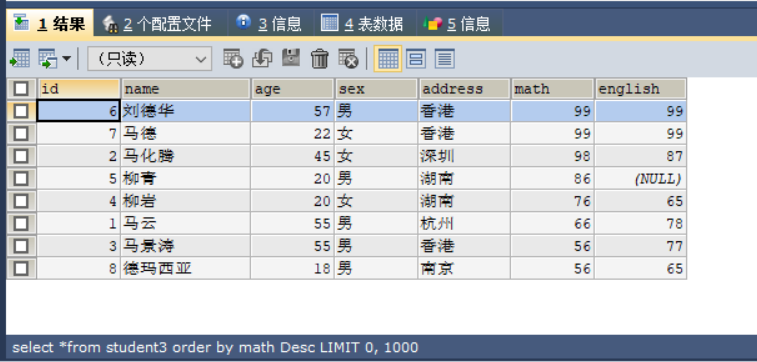Open the (只读) read-only mode dropdown
757x362 pixels.
pyautogui.click(x=149, y=59)
